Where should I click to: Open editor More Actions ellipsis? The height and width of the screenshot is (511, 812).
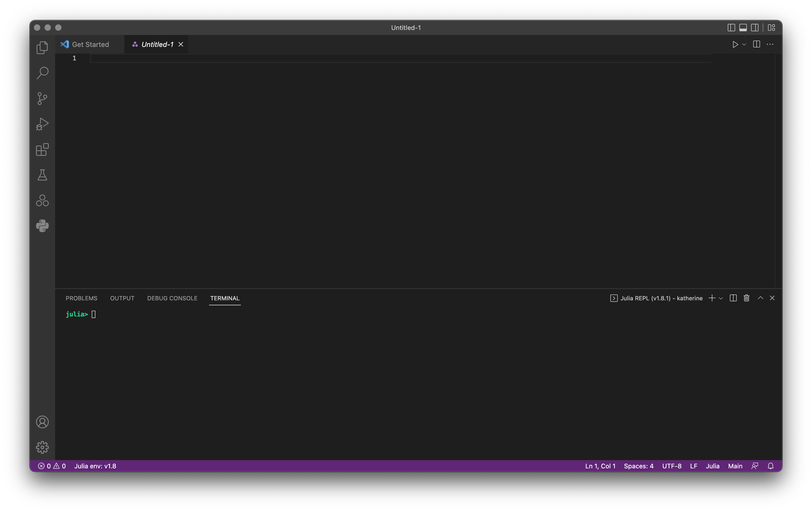[x=770, y=44]
